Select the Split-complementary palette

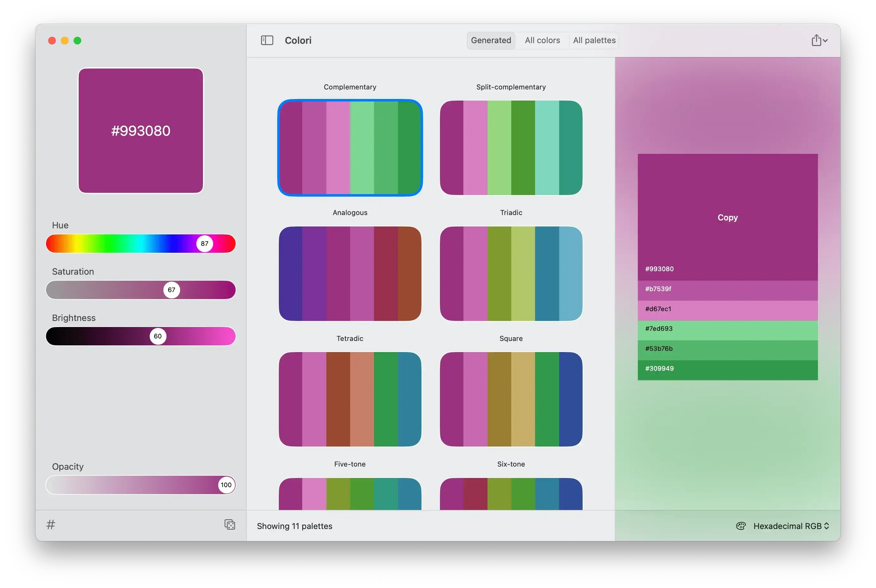click(x=511, y=147)
